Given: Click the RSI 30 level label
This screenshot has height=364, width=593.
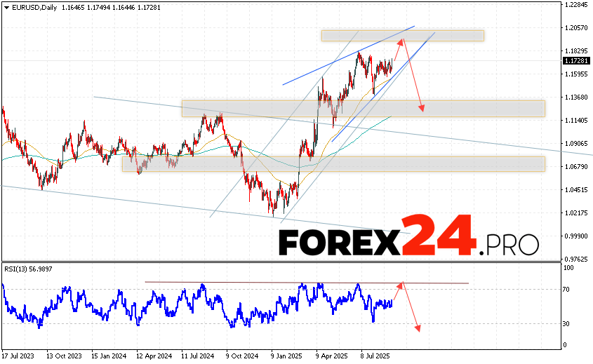Looking at the screenshot, I should click(x=566, y=323).
